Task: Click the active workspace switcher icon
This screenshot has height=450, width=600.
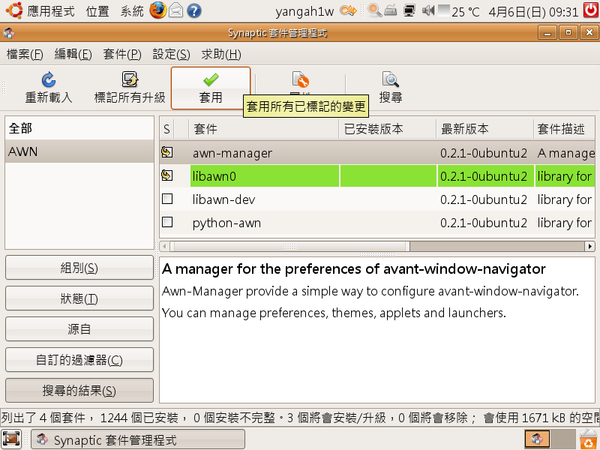Action: 537,439
